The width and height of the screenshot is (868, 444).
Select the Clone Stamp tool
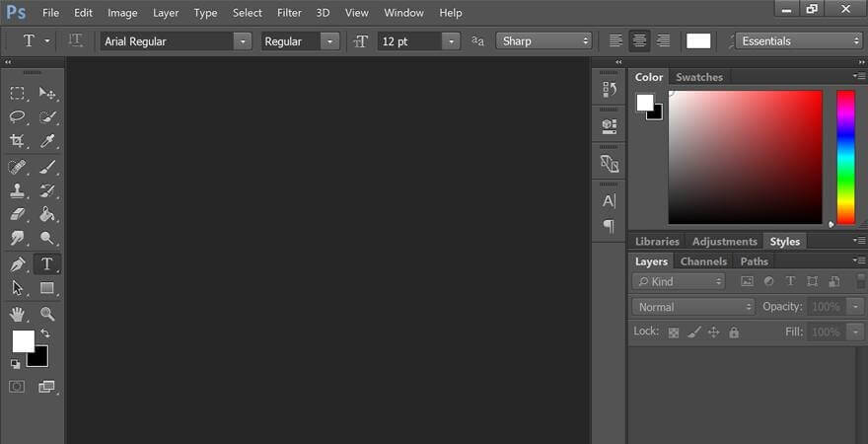coord(18,190)
